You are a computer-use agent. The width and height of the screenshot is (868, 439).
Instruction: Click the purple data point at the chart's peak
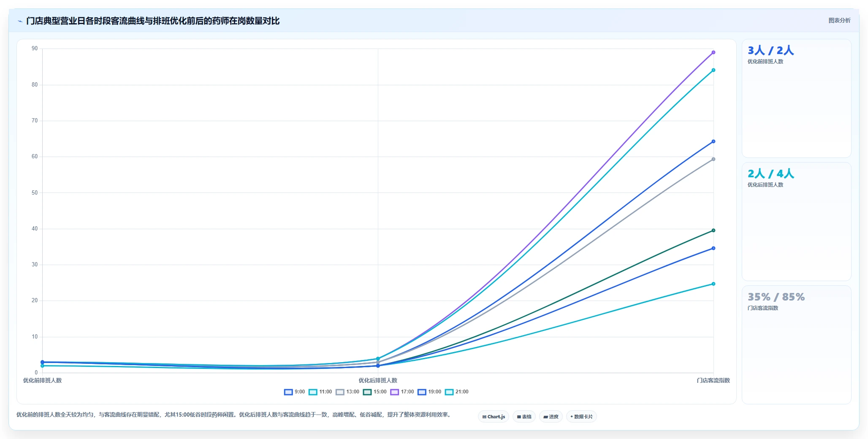click(713, 52)
